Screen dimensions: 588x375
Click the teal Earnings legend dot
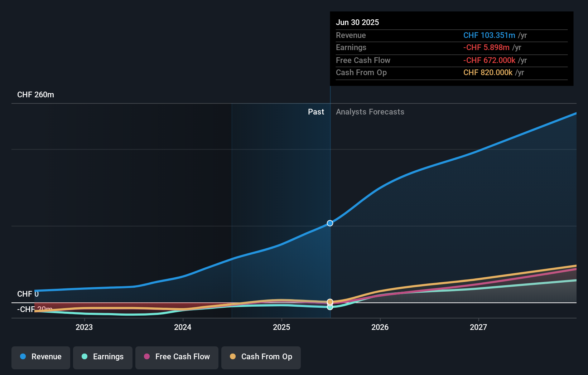(84, 357)
